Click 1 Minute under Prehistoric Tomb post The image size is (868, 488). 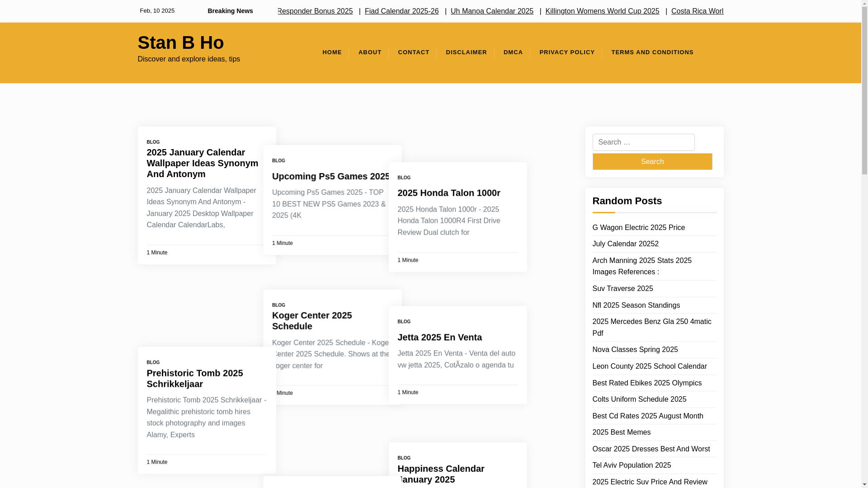[157, 462]
